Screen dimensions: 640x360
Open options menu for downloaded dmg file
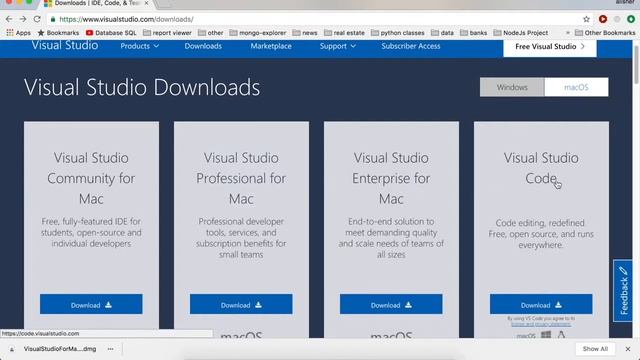tap(111, 349)
